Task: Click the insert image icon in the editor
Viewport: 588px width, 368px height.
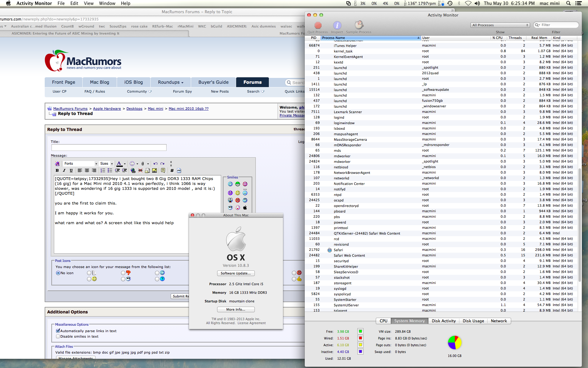Action: coord(154,171)
